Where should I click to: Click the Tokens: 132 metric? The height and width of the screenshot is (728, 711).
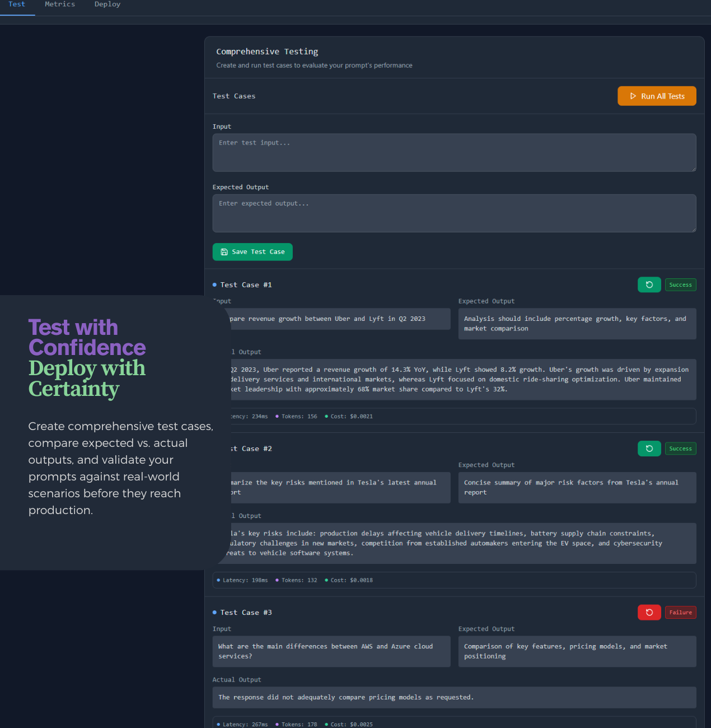tap(296, 580)
